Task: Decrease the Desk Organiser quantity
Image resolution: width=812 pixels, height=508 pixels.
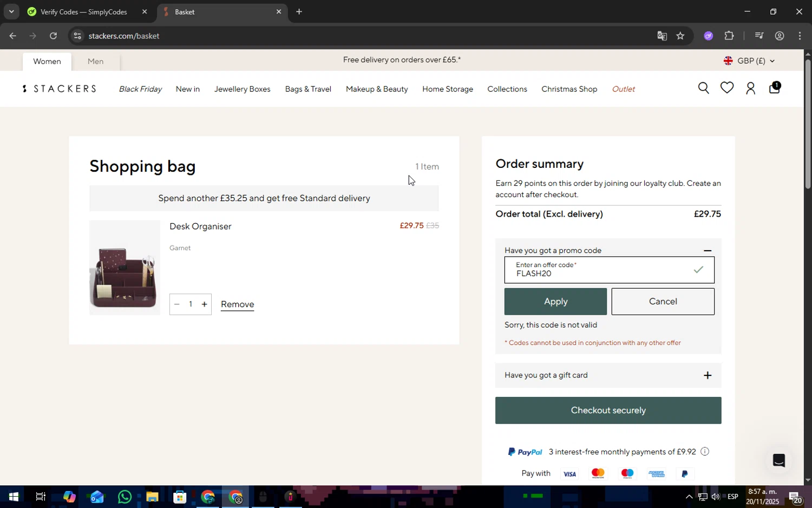Action: pyautogui.click(x=176, y=304)
